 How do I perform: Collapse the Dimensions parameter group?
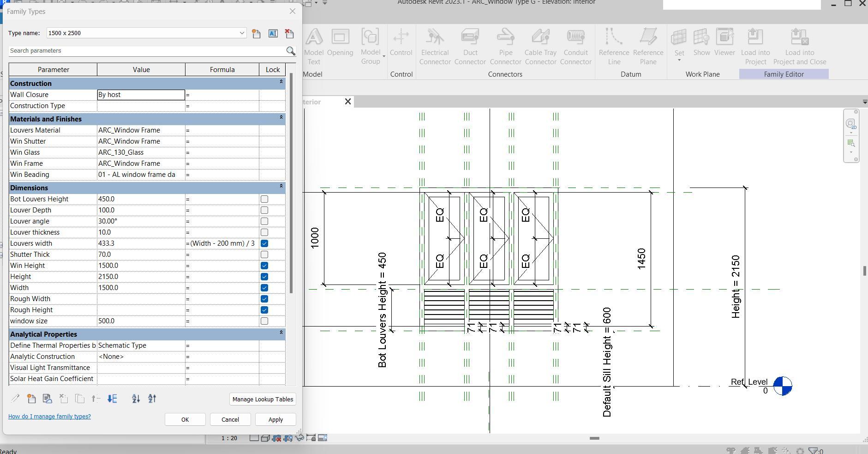click(281, 187)
